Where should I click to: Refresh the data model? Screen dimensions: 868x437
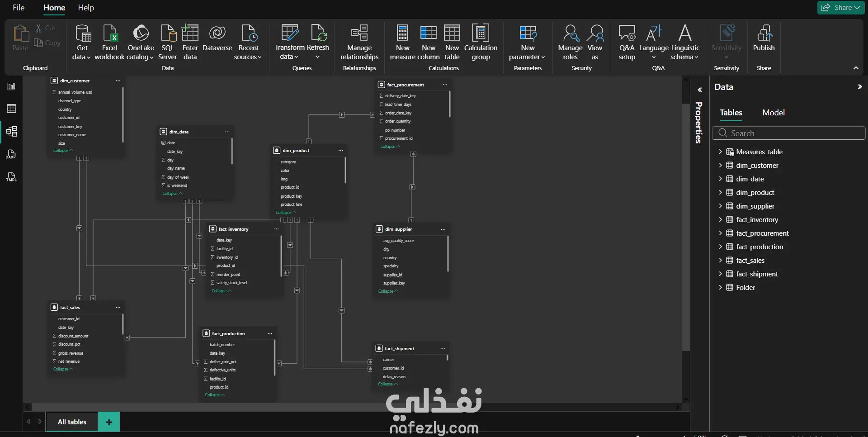(x=318, y=42)
